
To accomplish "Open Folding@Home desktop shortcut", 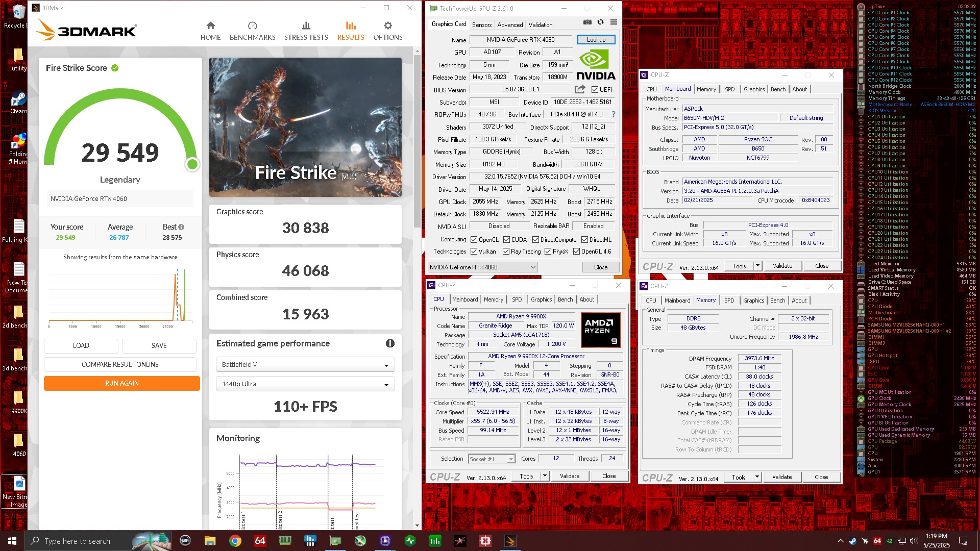I will (x=18, y=148).
